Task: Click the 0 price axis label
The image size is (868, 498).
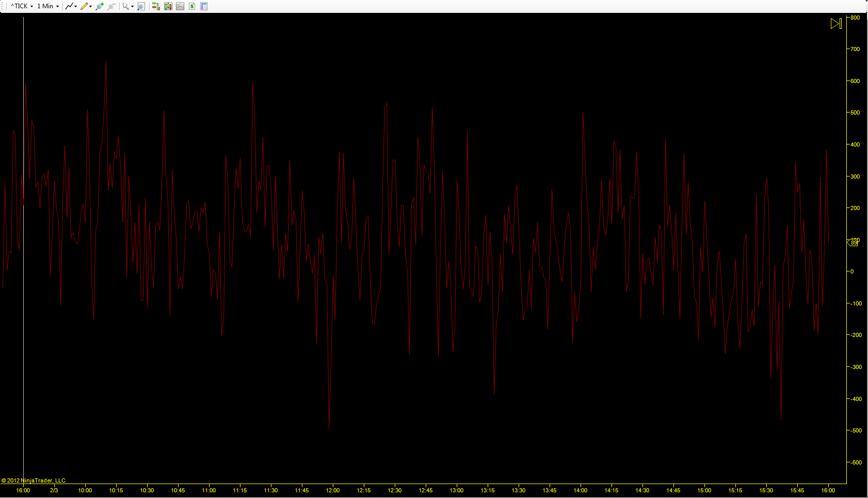Action: coord(852,271)
